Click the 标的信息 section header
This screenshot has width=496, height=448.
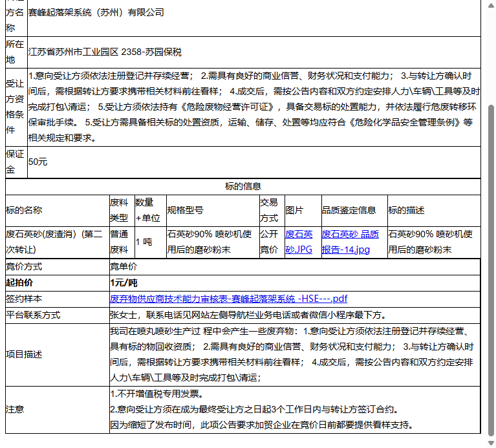243,187
